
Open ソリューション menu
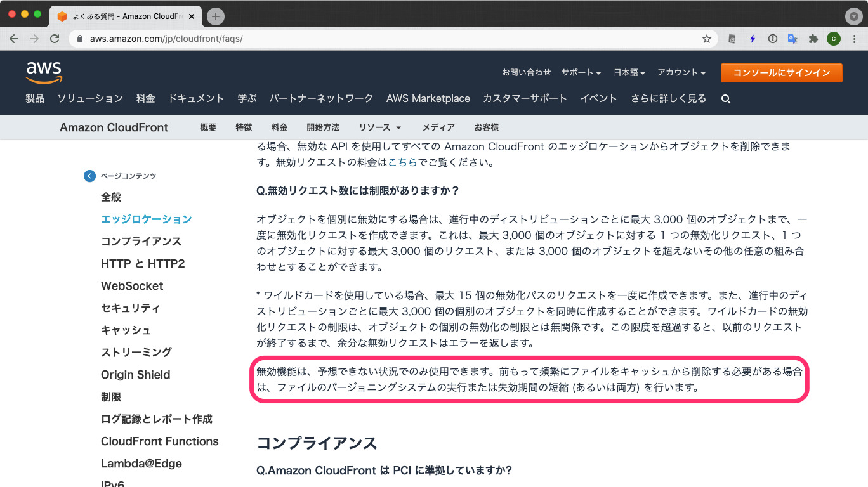(x=90, y=98)
